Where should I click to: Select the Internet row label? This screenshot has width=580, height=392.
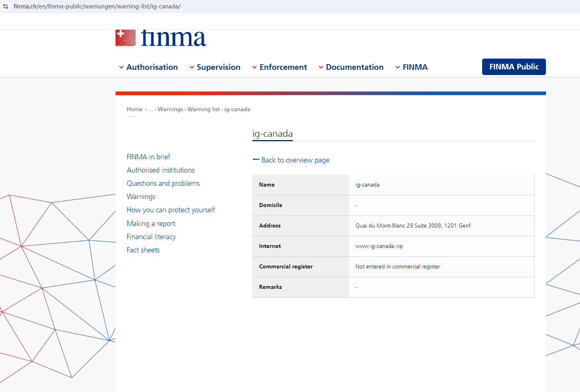tap(270, 246)
